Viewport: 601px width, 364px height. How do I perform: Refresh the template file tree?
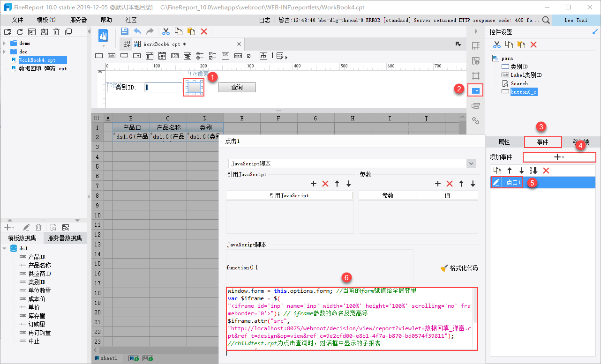pos(20,32)
